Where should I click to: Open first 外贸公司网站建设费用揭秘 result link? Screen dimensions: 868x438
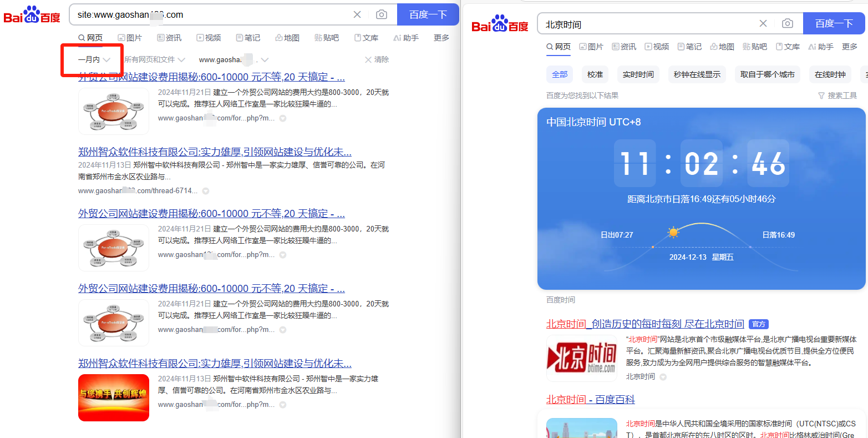click(211, 77)
